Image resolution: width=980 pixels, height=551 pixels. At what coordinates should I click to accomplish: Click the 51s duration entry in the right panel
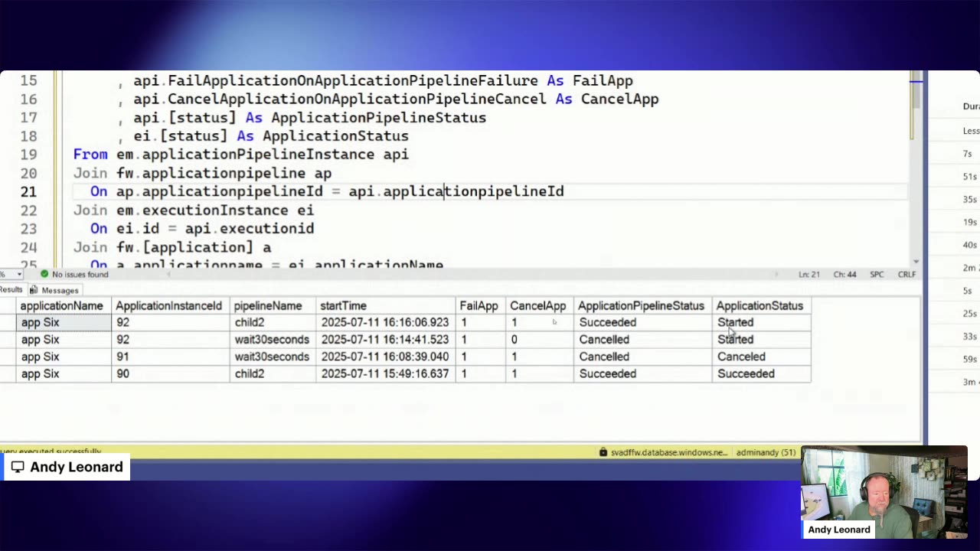click(x=969, y=177)
